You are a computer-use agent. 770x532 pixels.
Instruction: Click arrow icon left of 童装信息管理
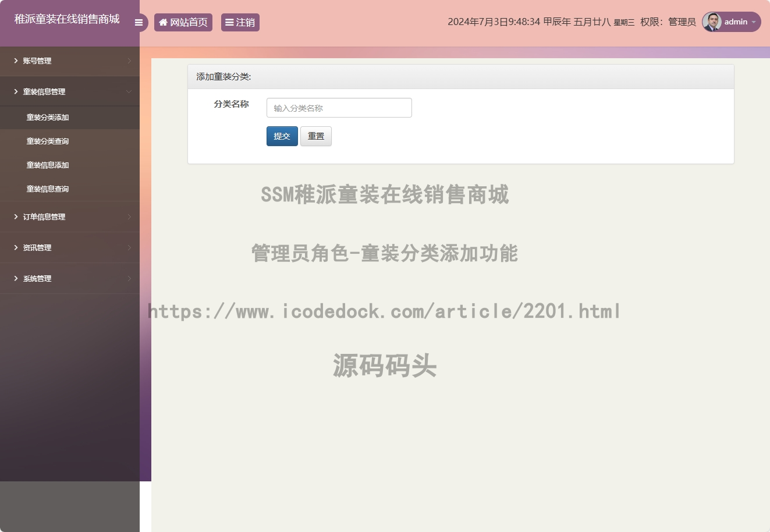tap(16, 91)
